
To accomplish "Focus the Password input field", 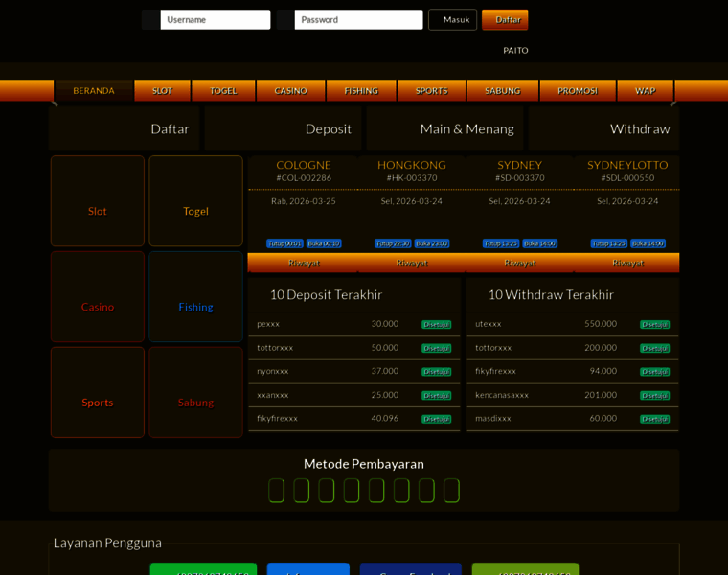I will pyautogui.click(x=357, y=19).
